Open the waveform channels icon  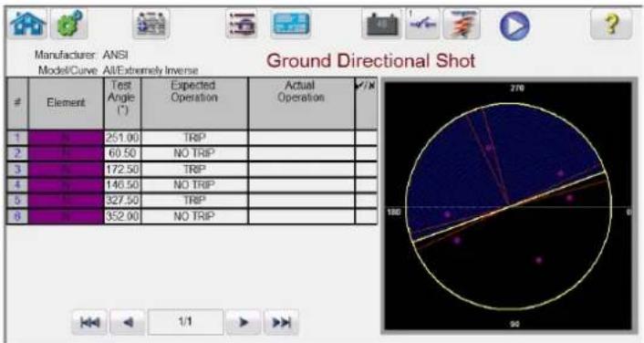pyautogui.click(x=462, y=24)
